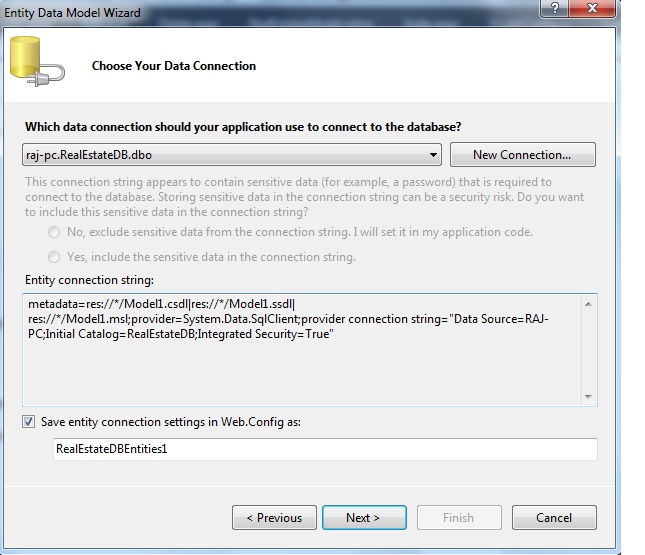Click the Finish button
Screen dimensions: 645x555
458,518
